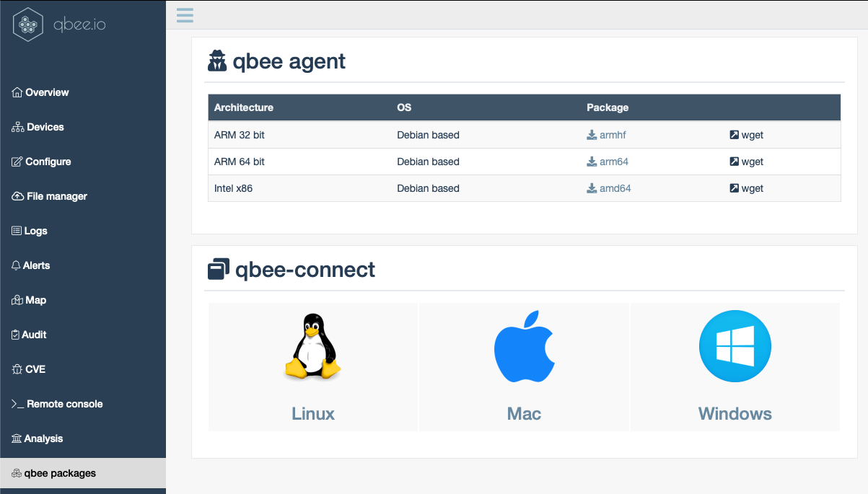This screenshot has height=494, width=868.
Task: Click the File manager cloud upload icon
Action: pyautogui.click(x=18, y=196)
